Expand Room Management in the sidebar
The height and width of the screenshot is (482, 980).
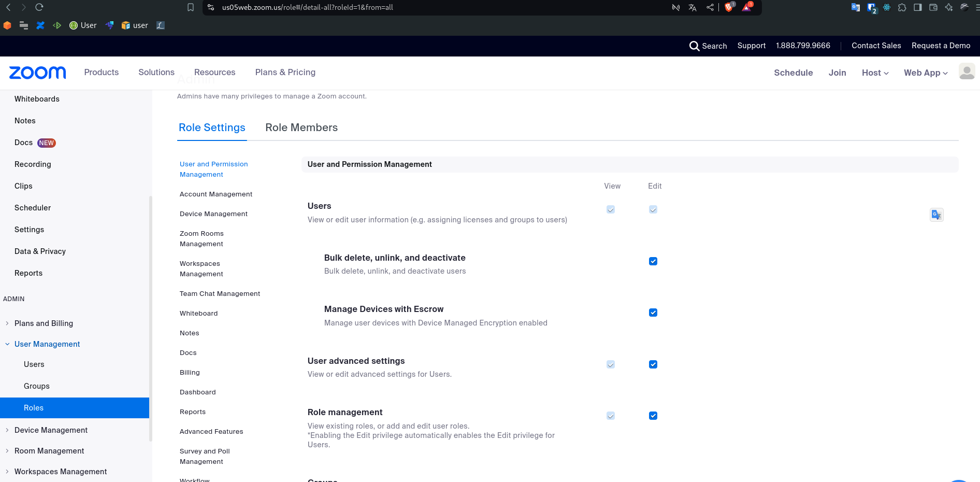pos(49,451)
